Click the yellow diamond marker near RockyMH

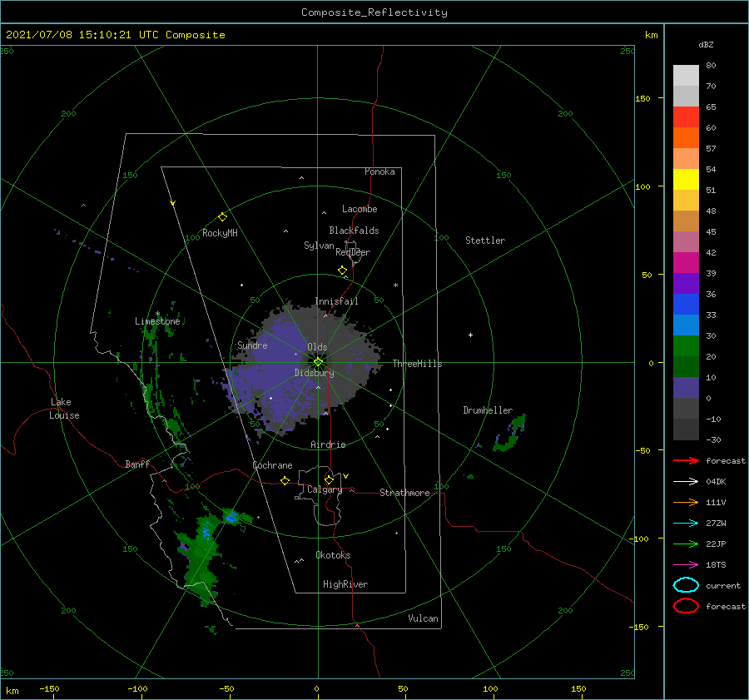pos(222,217)
